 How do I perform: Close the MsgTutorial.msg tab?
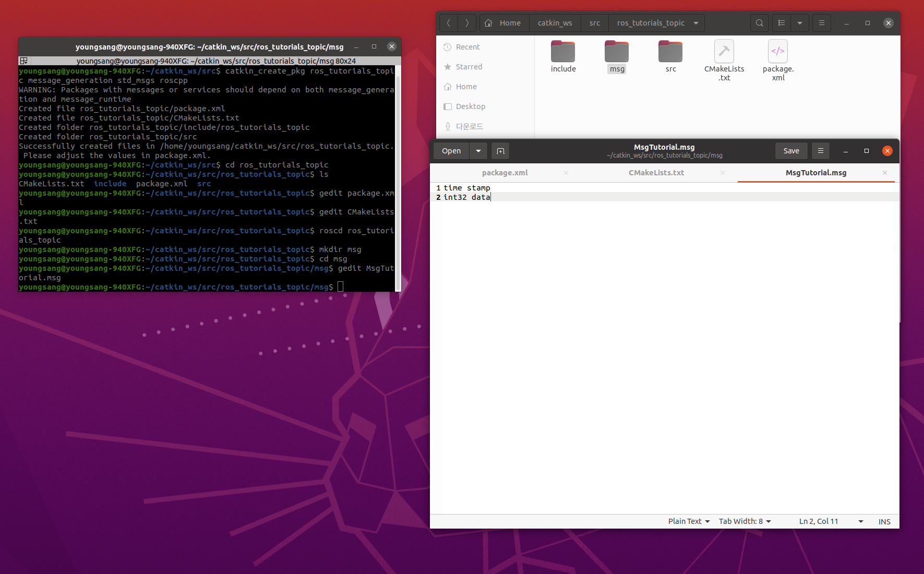click(885, 173)
